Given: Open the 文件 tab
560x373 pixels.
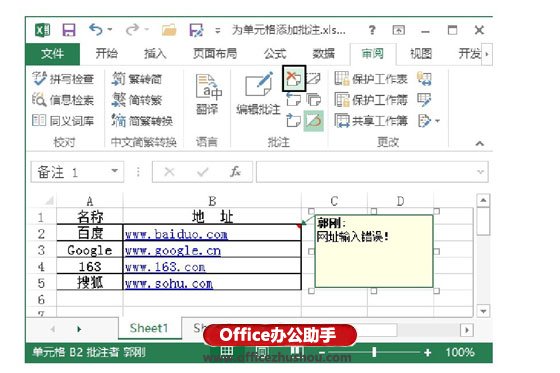Looking at the screenshot, I should point(52,54).
